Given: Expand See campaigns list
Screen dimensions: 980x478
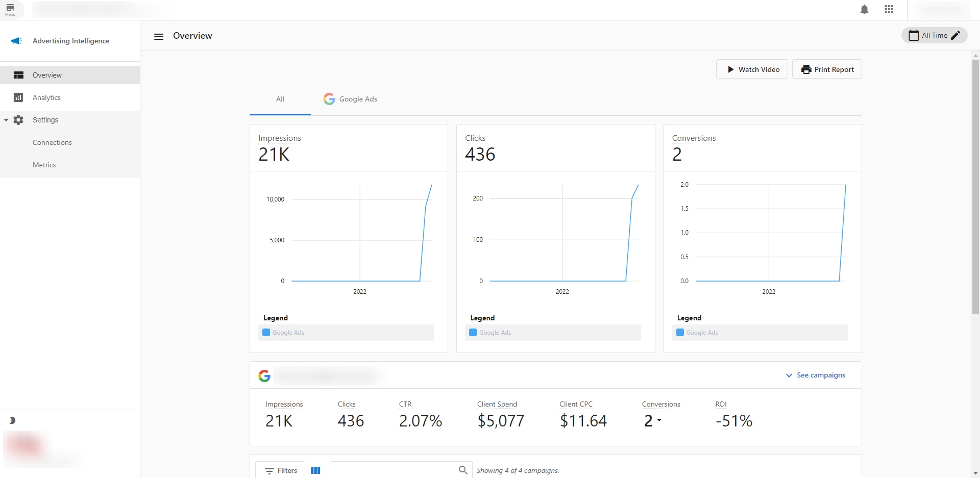Looking at the screenshot, I should [816, 375].
